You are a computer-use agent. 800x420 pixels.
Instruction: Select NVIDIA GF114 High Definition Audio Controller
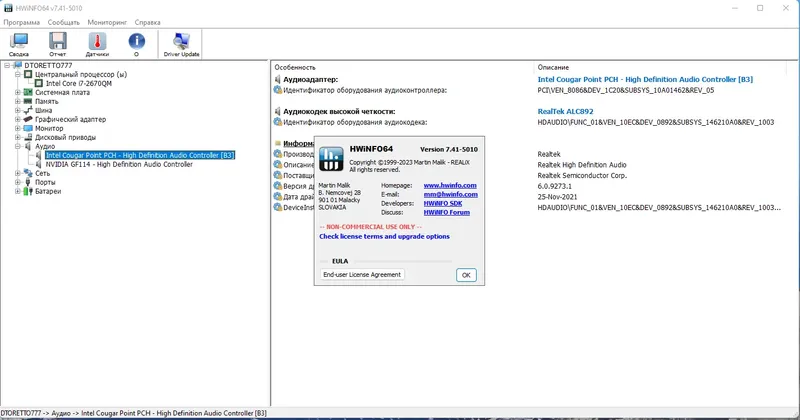[x=119, y=164]
